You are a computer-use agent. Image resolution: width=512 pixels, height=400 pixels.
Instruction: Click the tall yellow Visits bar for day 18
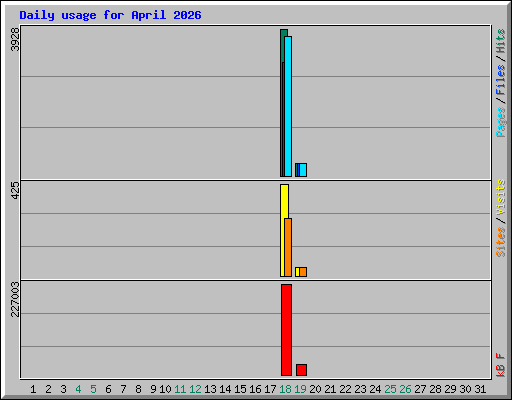tap(284, 201)
